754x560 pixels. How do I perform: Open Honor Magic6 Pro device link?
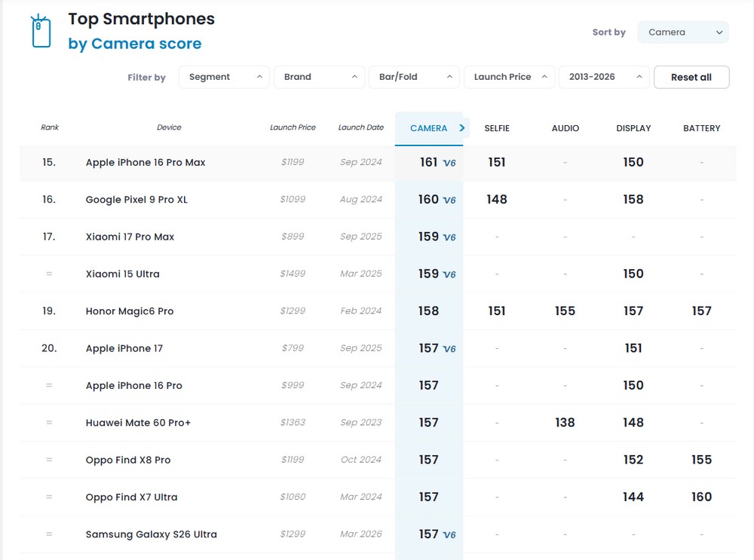click(130, 311)
